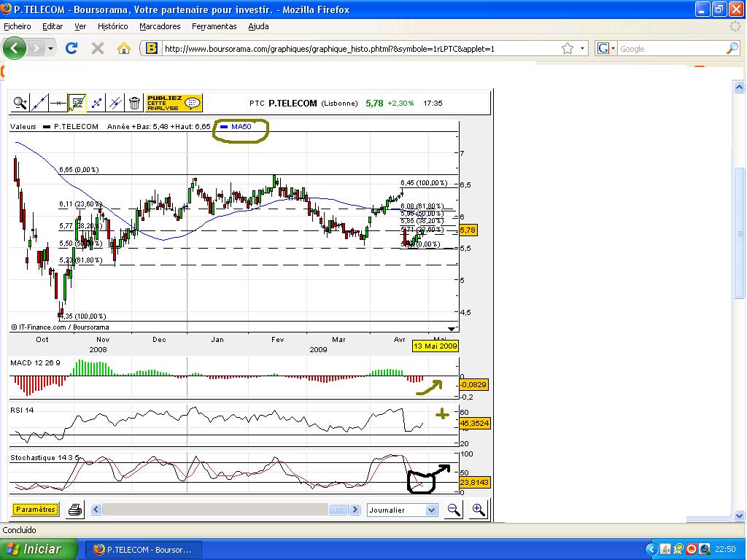Open the Journalier period dropdown
Screen dimensions: 747x560
point(402,510)
